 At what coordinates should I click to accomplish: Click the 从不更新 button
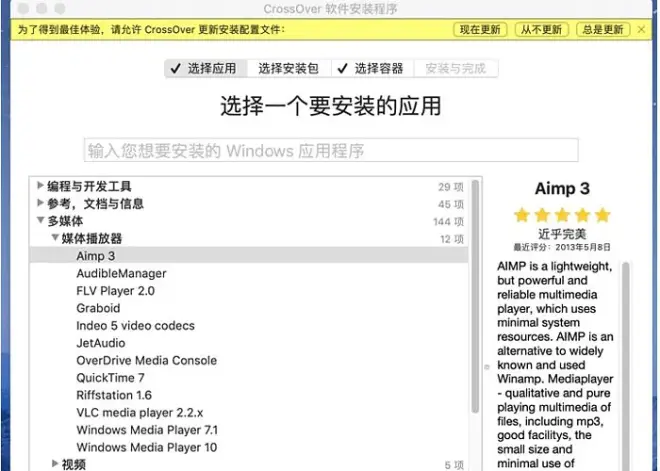(541, 29)
